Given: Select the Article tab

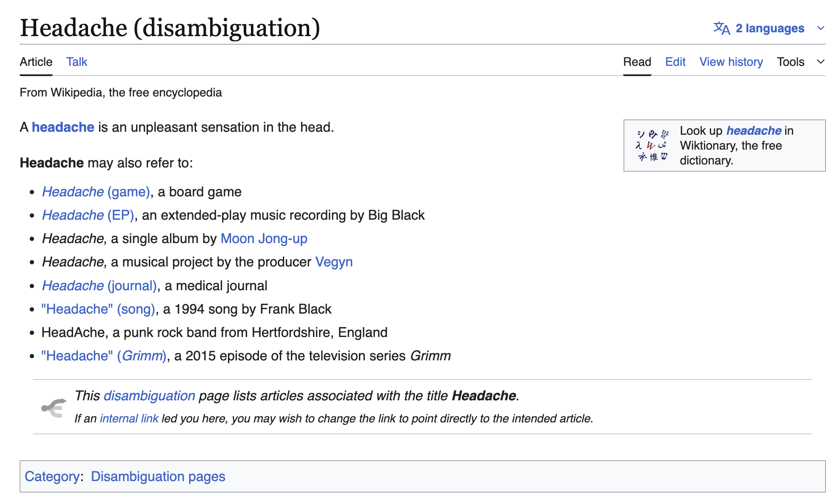Looking at the screenshot, I should pos(36,62).
